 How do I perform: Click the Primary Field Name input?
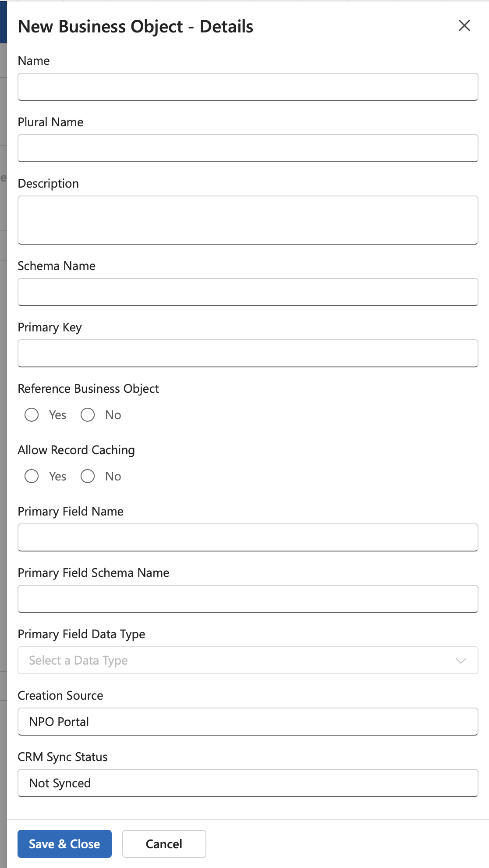248,537
